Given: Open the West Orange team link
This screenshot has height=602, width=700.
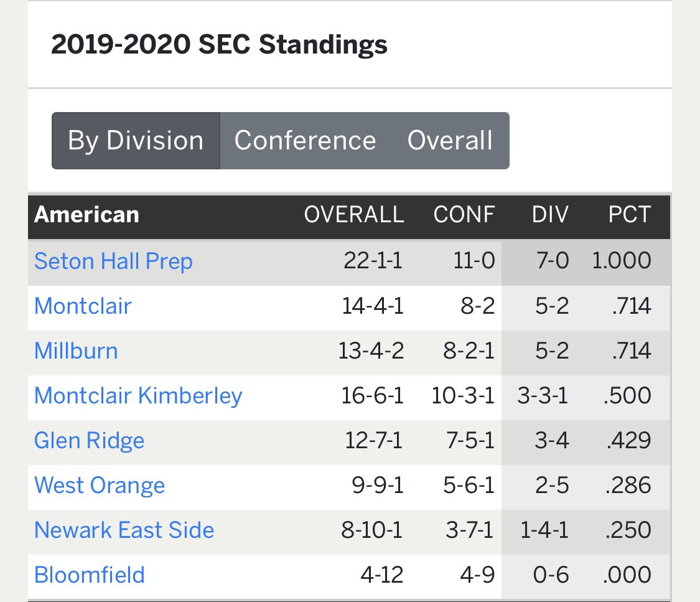Looking at the screenshot, I should [x=100, y=485].
